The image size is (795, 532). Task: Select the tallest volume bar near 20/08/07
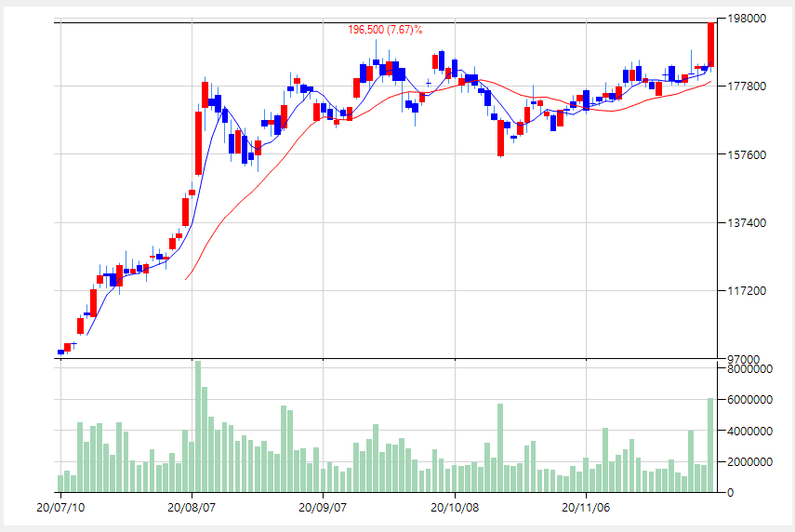(x=198, y=427)
